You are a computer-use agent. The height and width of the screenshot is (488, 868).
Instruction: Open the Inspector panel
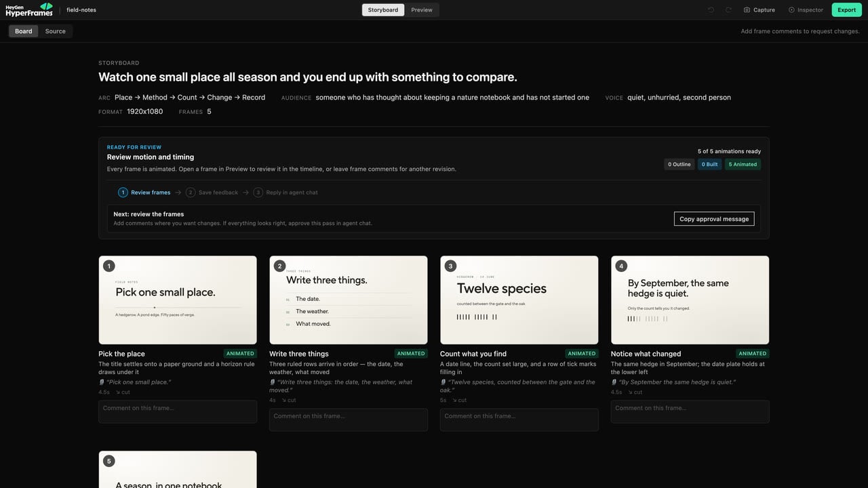pyautogui.click(x=806, y=9)
